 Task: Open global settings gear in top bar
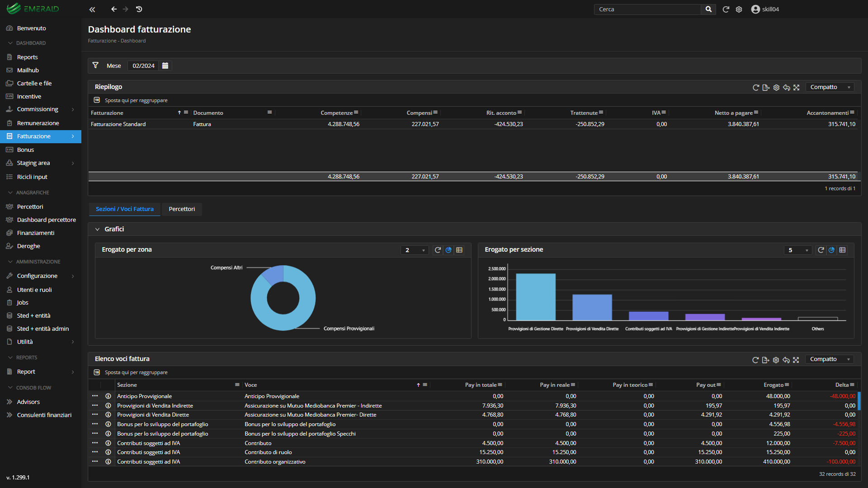[x=739, y=9]
